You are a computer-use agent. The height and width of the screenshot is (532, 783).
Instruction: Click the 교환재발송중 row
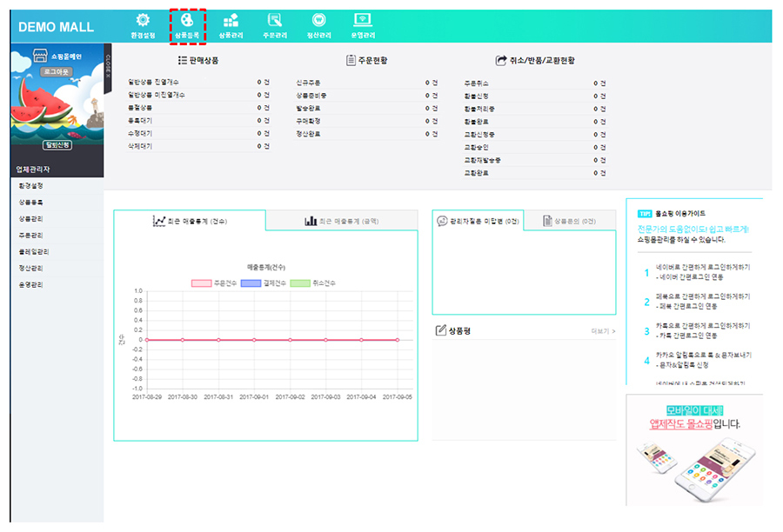click(535, 160)
